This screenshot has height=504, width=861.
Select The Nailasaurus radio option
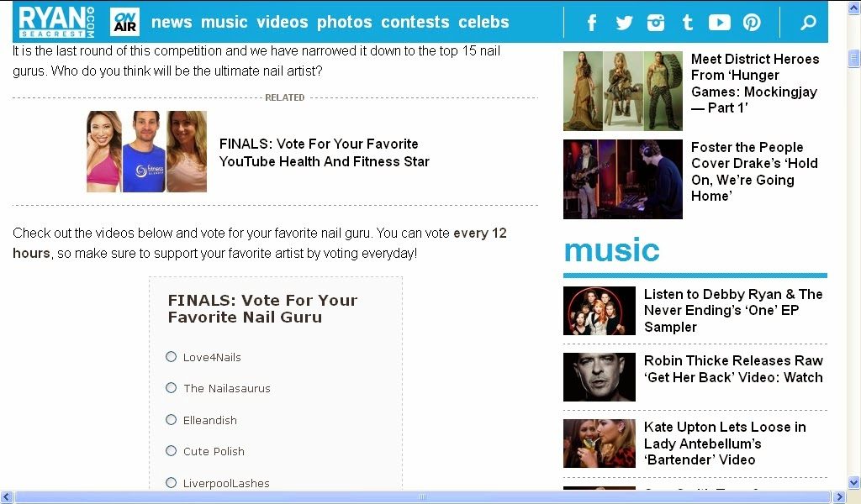172,388
